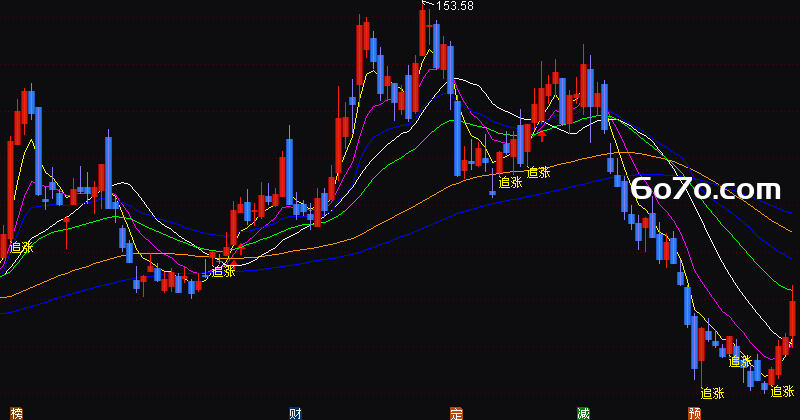Click the 153.58 peak price label

pyautogui.click(x=455, y=6)
